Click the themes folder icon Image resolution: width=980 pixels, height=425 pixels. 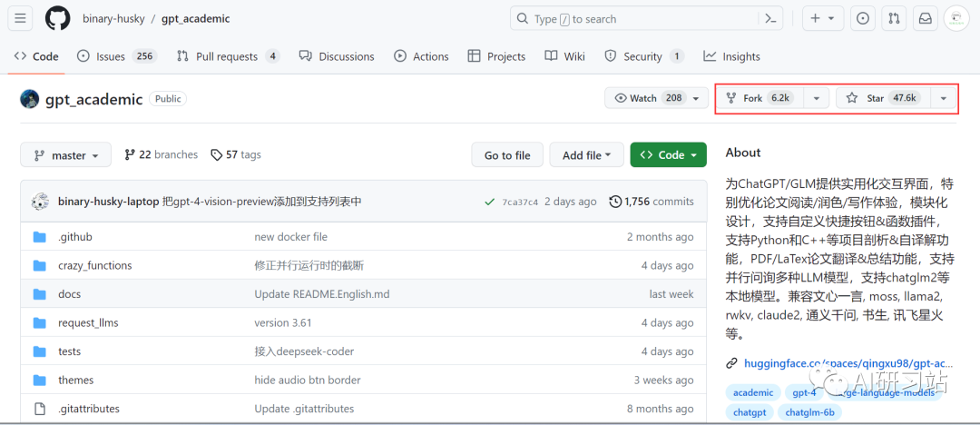coord(40,380)
